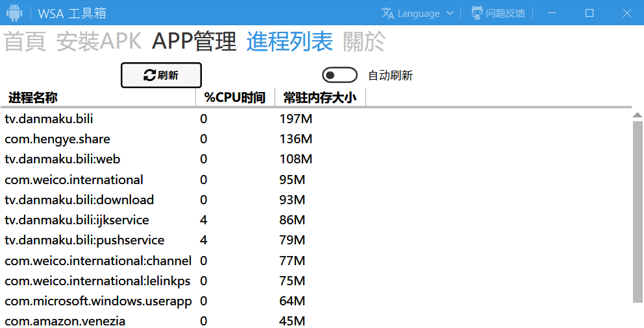Minimize the WSA 工具箱 window

click(x=552, y=13)
